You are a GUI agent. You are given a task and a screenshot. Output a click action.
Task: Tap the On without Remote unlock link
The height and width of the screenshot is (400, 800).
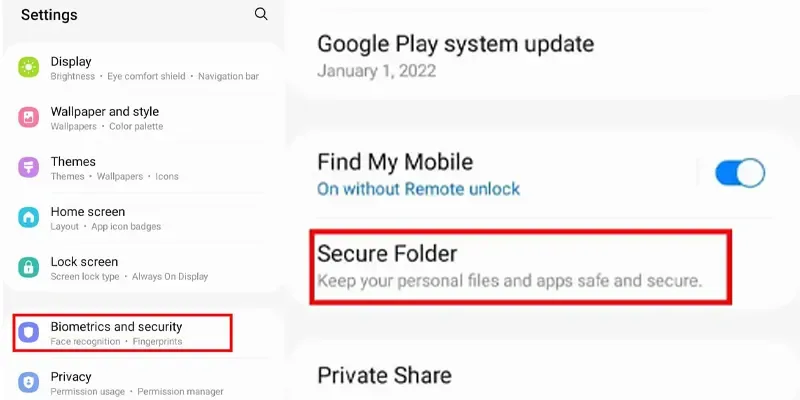418,189
